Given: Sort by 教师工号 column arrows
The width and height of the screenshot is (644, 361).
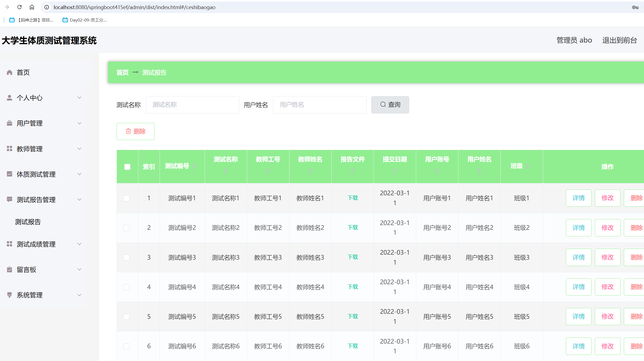Looking at the screenshot, I should pos(268,171).
